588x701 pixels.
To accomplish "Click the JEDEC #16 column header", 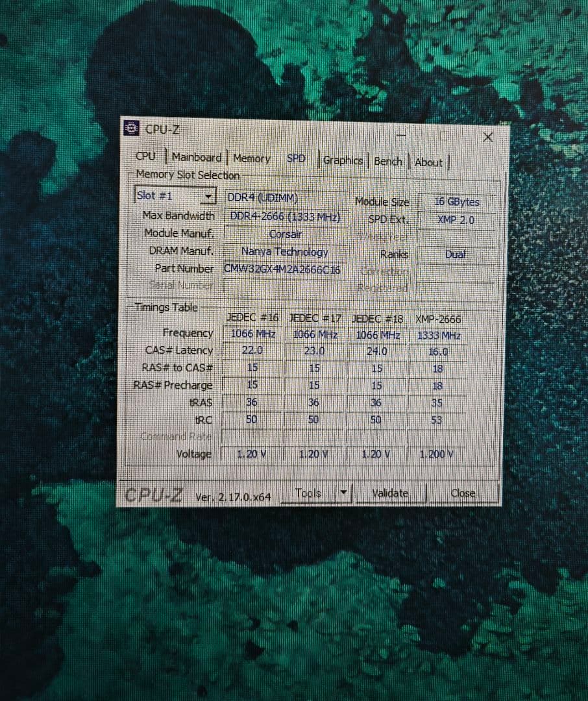I will [x=252, y=317].
